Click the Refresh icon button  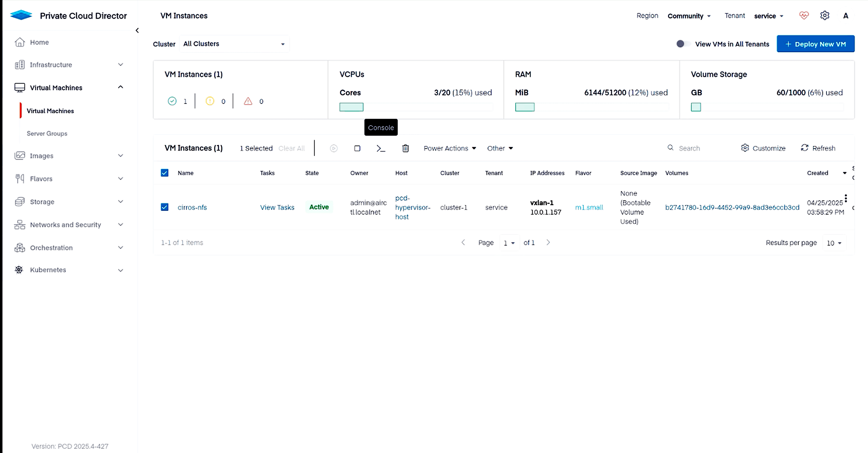tap(818, 148)
